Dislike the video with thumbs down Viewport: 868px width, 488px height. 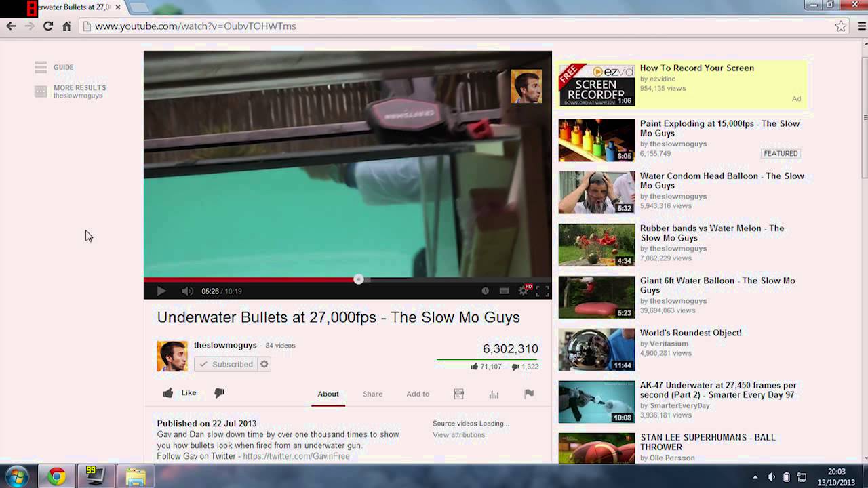point(219,393)
